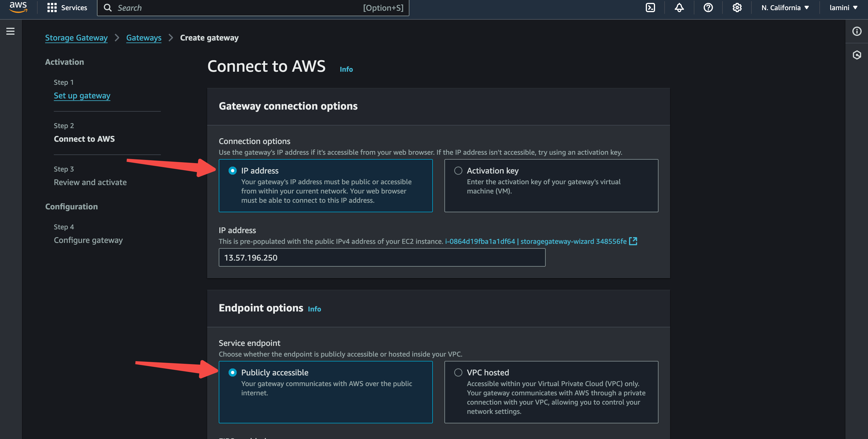Image resolution: width=868 pixels, height=439 pixels.
Task: Click the Gateway connection options heading
Action: pyautogui.click(x=288, y=106)
